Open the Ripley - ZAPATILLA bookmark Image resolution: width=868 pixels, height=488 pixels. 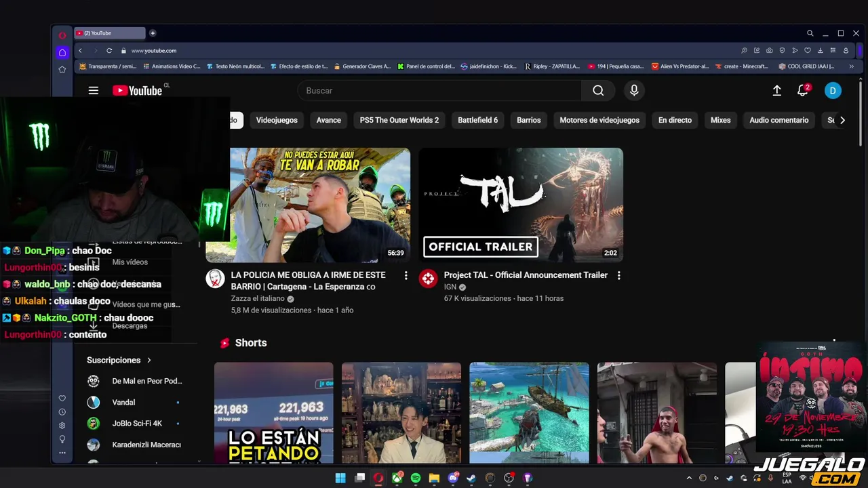point(552,66)
